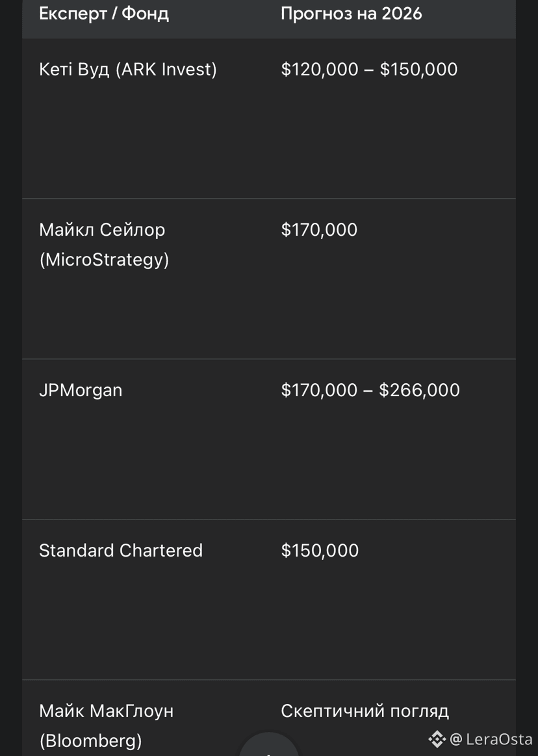
Task: Select the 'Майкл Сейлор' name text
Action: click(102, 230)
